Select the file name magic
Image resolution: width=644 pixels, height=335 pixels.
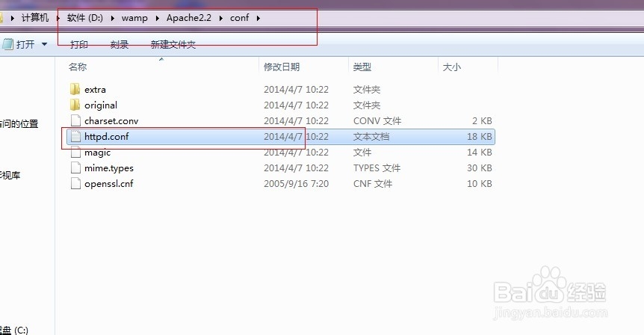(x=97, y=153)
